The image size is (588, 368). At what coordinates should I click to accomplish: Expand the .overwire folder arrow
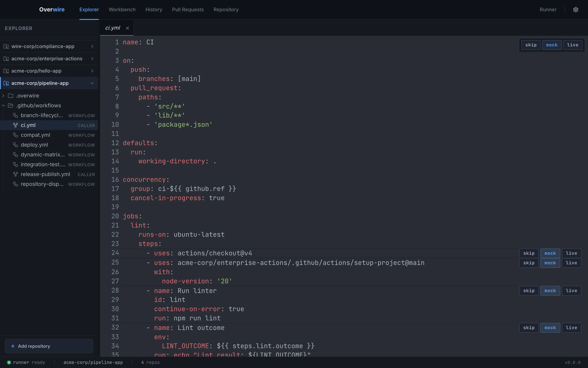point(3,96)
